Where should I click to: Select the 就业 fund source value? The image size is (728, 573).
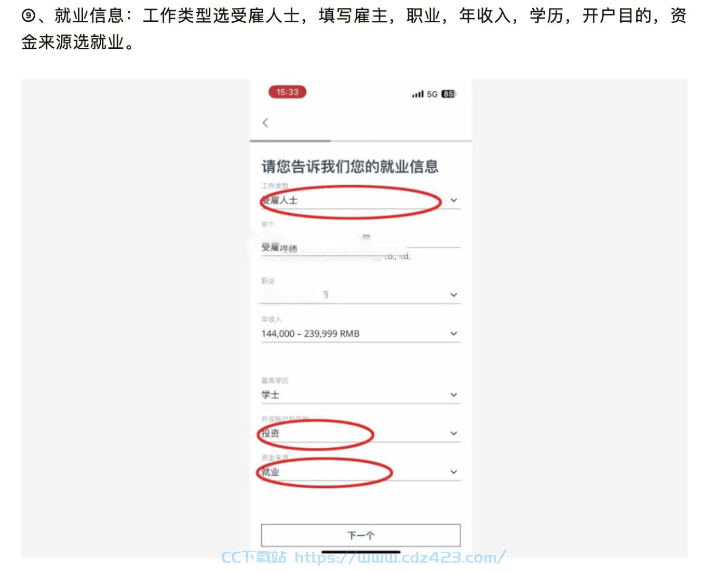pos(270,472)
